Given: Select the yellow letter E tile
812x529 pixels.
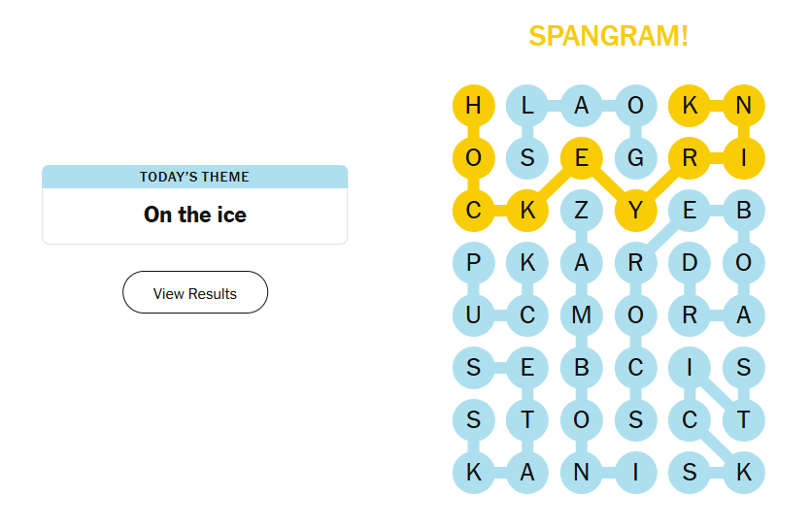Looking at the screenshot, I should click(x=582, y=158).
